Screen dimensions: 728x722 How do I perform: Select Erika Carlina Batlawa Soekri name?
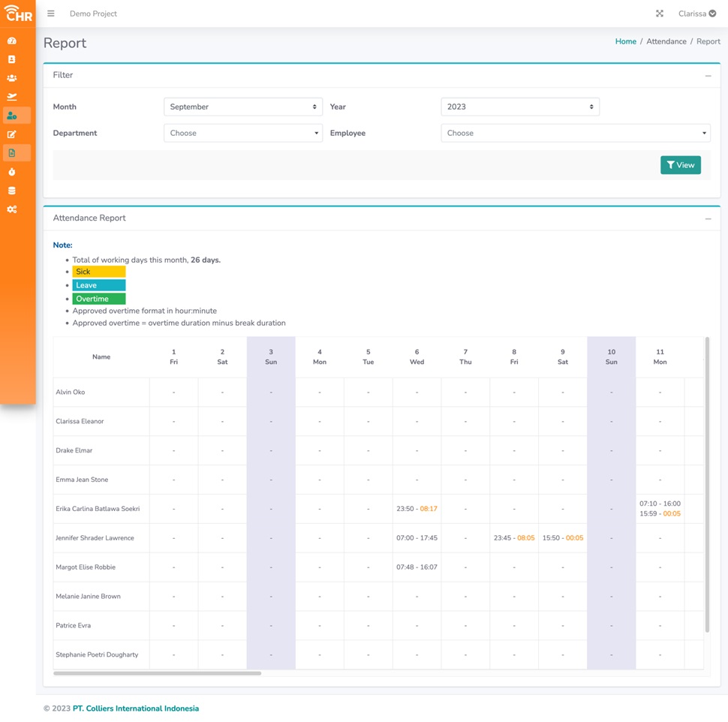click(x=98, y=509)
